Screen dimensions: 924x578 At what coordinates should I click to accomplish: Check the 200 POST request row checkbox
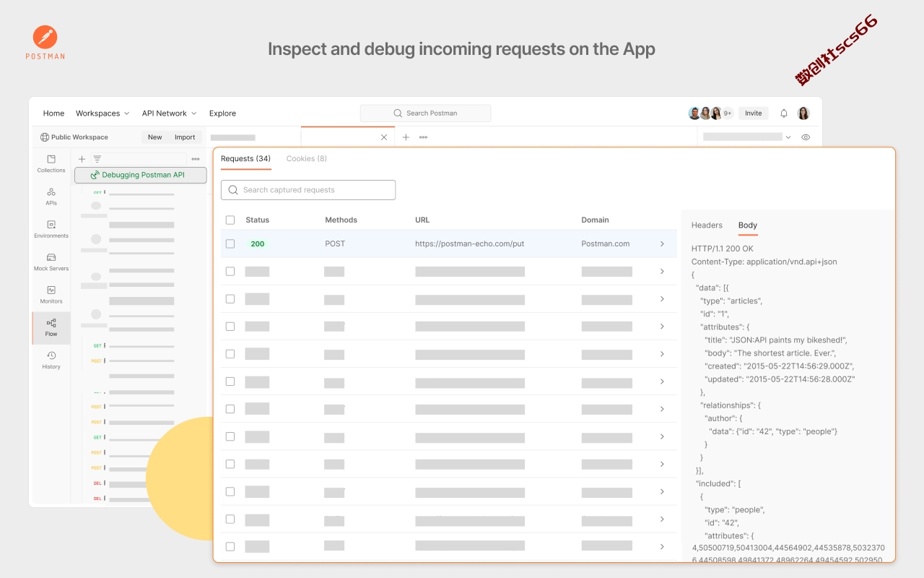coord(230,244)
